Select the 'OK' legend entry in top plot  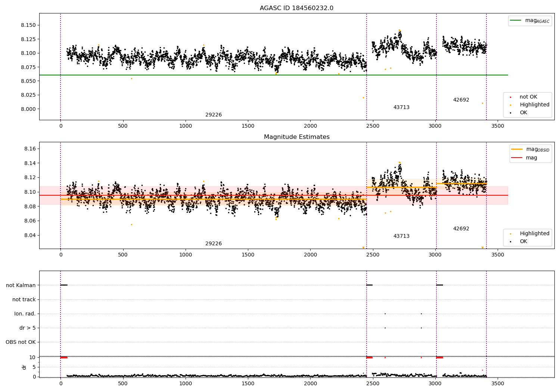[518, 113]
